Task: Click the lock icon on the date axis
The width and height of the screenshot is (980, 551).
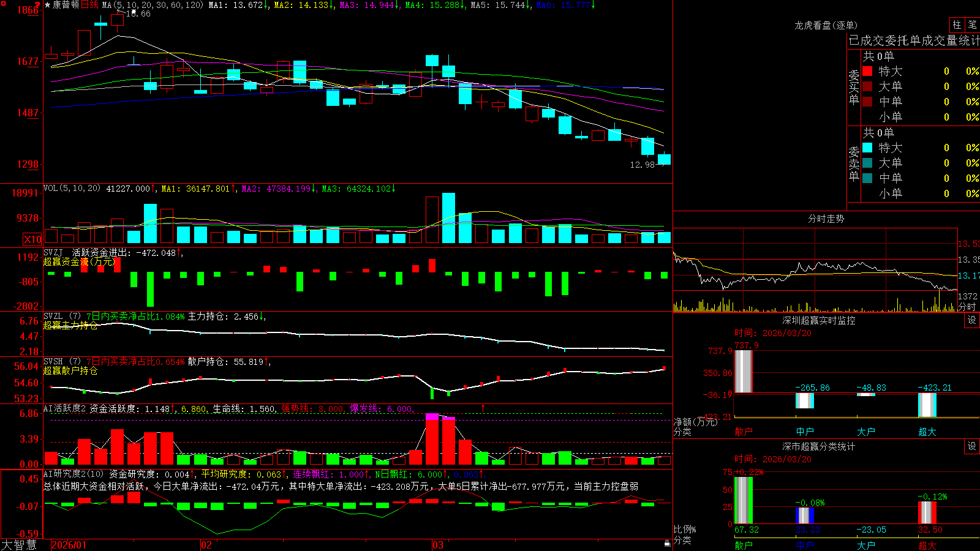Action: coord(668,543)
